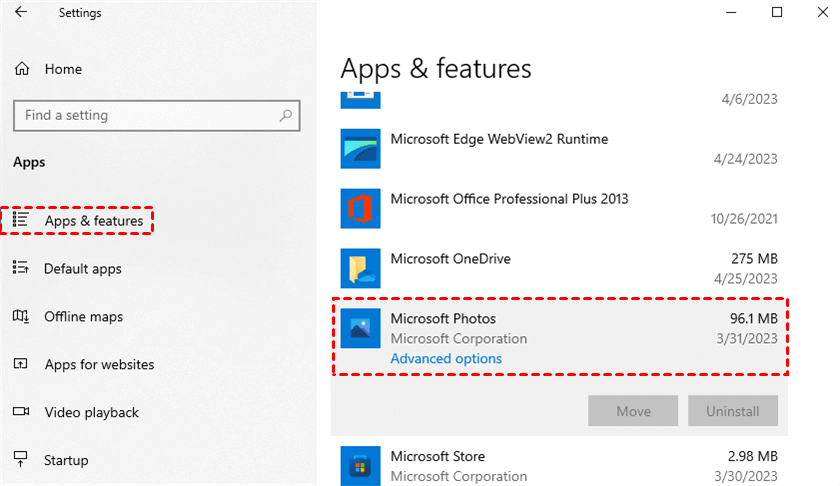
Task: Select the Microsoft Photos name text
Action: point(443,318)
